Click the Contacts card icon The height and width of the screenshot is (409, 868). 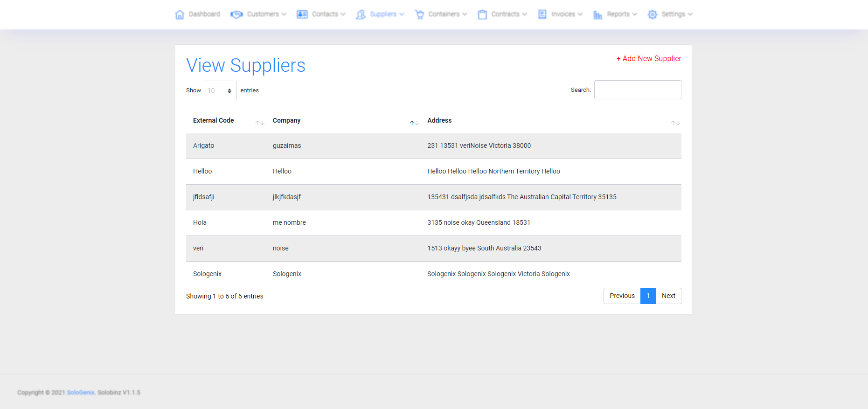pyautogui.click(x=302, y=14)
